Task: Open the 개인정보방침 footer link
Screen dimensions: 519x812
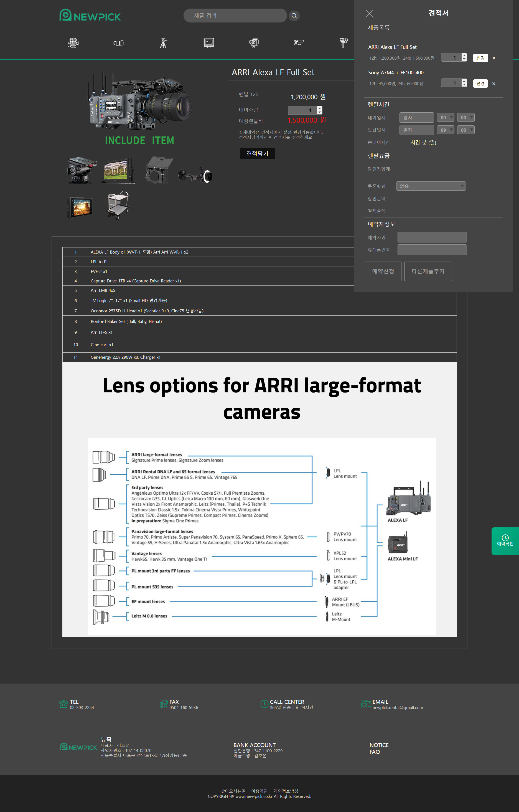Action: (286, 791)
